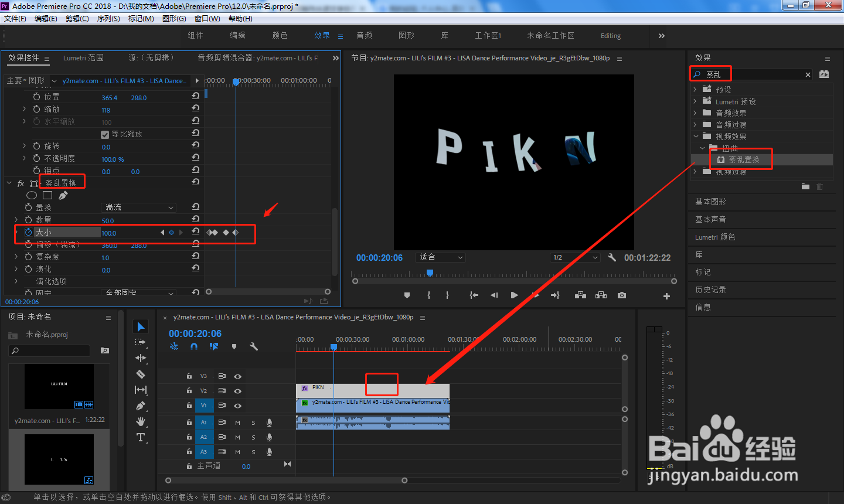This screenshot has width=844, height=504.
Task: Click the Export Frame camera icon
Action: (x=622, y=295)
